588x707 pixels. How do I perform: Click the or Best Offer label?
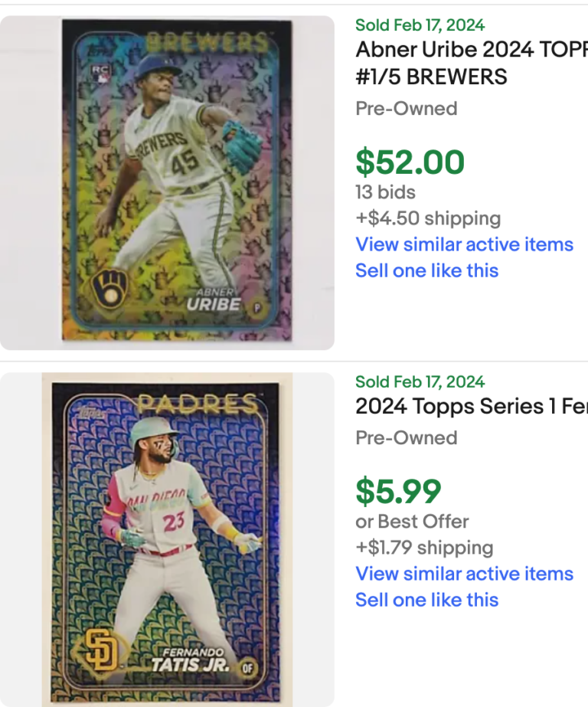pos(412,522)
